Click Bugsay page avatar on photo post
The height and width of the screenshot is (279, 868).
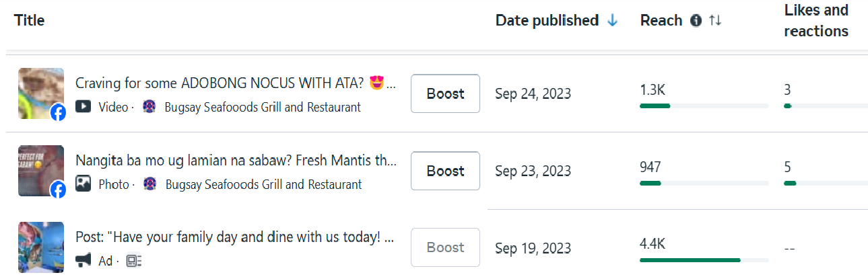click(149, 184)
